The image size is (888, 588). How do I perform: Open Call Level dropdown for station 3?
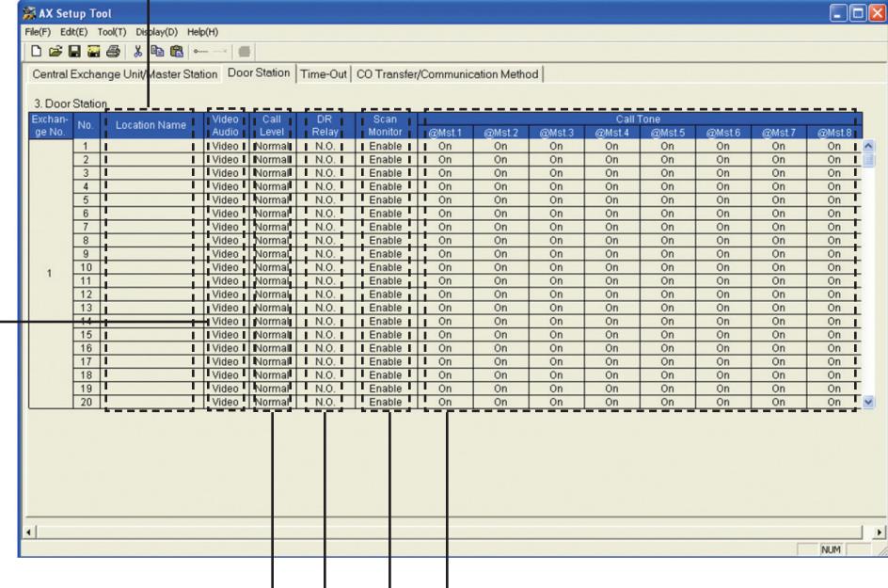[x=272, y=173]
